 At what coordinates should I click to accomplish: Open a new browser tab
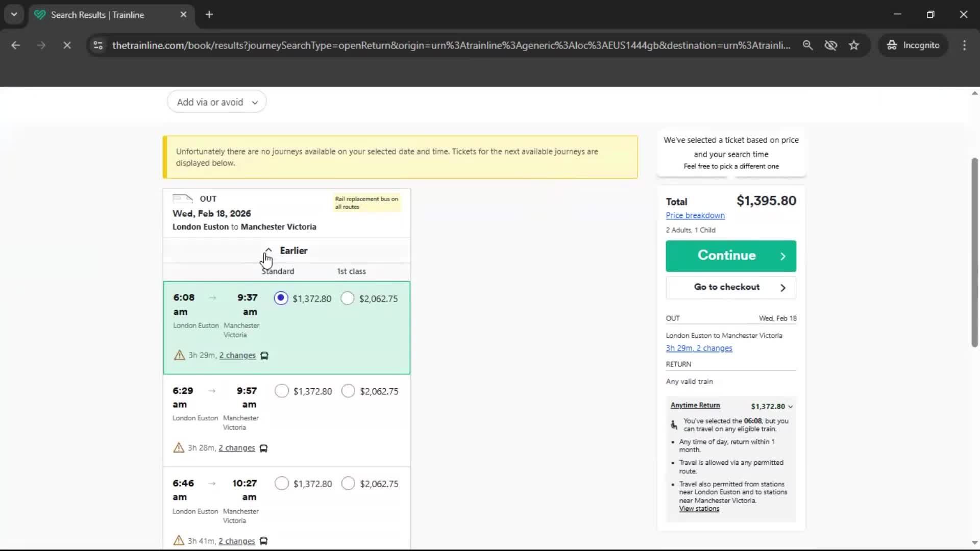(209, 15)
